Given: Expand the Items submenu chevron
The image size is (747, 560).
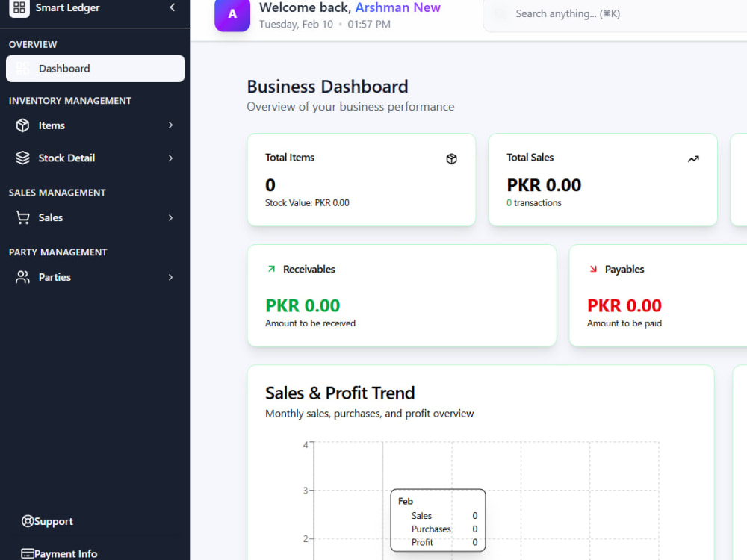Looking at the screenshot, I should [x=170, y=125].
